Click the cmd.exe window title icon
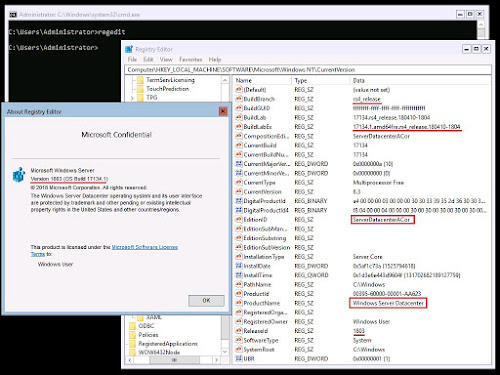This screenshot has width=500, height=375. pos(13,15)
